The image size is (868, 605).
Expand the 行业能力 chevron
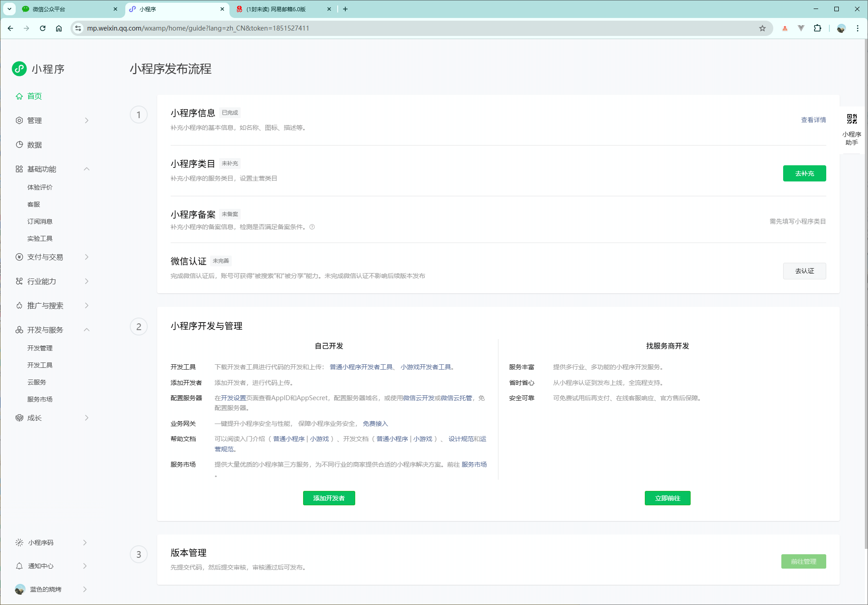coord(87,281)
